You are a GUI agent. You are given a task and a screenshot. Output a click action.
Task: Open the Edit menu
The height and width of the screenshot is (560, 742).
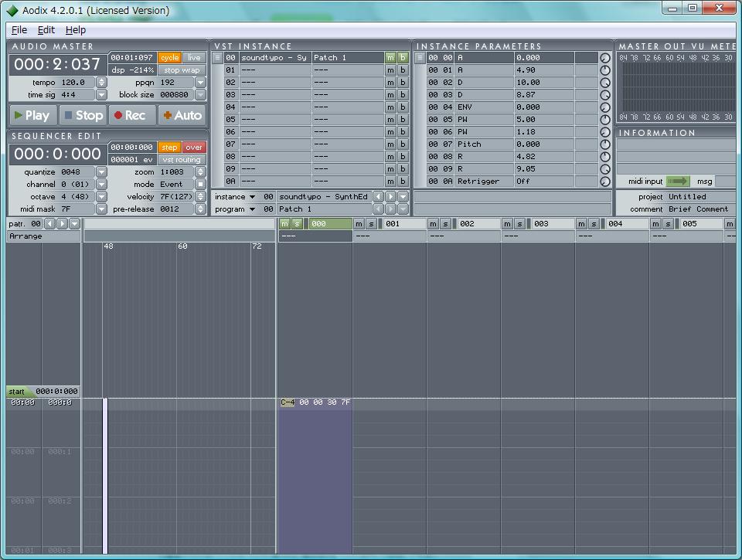(46, 29)
